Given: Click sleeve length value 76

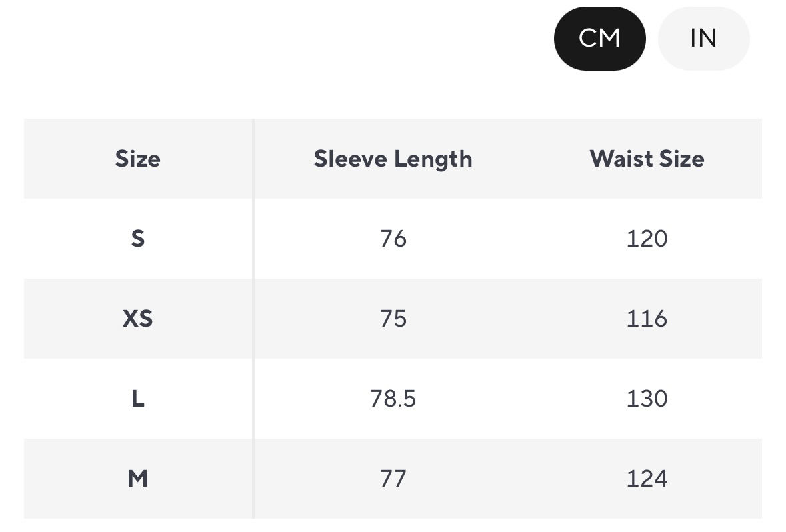Looking at the screenshot, I should click(393, 239).
